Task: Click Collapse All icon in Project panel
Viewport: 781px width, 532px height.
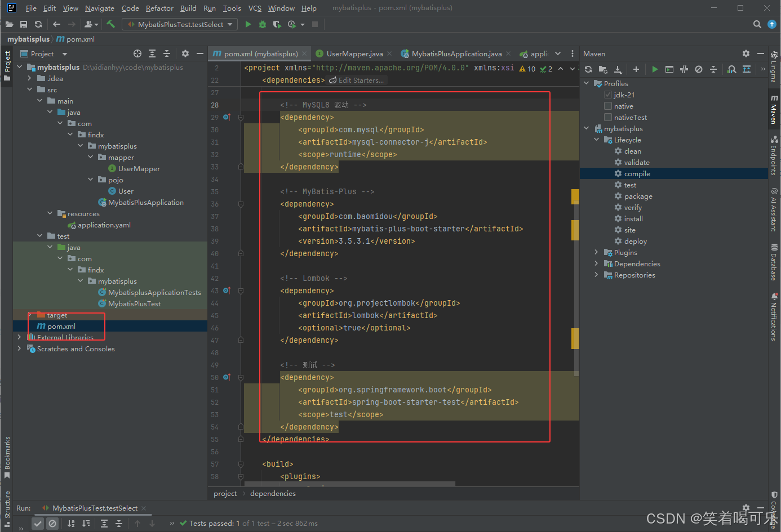Action: coord(167,53)
